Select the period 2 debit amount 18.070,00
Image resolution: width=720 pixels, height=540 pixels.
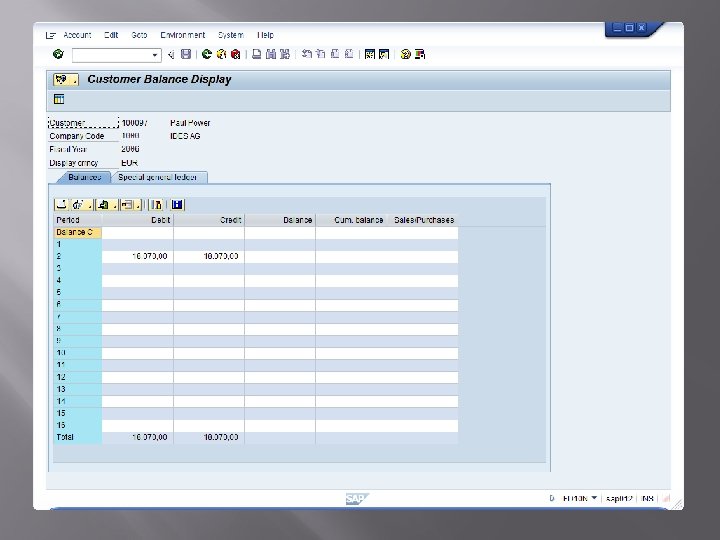[x=150, y=256]
